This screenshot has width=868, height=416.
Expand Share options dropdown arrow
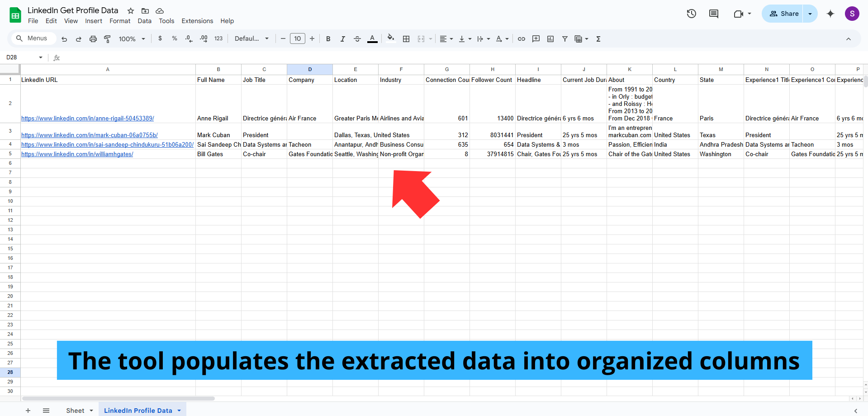coord(810,14)
